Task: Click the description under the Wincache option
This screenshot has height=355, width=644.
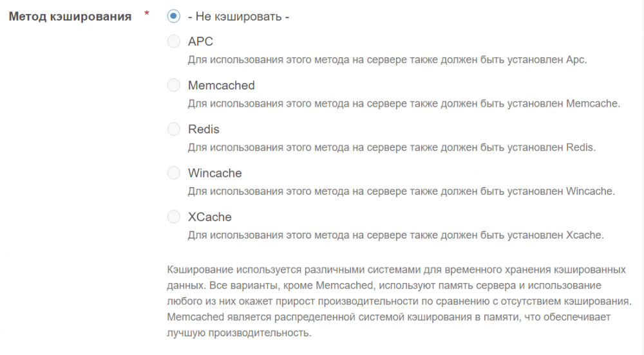Action: [x=401, y=191]
